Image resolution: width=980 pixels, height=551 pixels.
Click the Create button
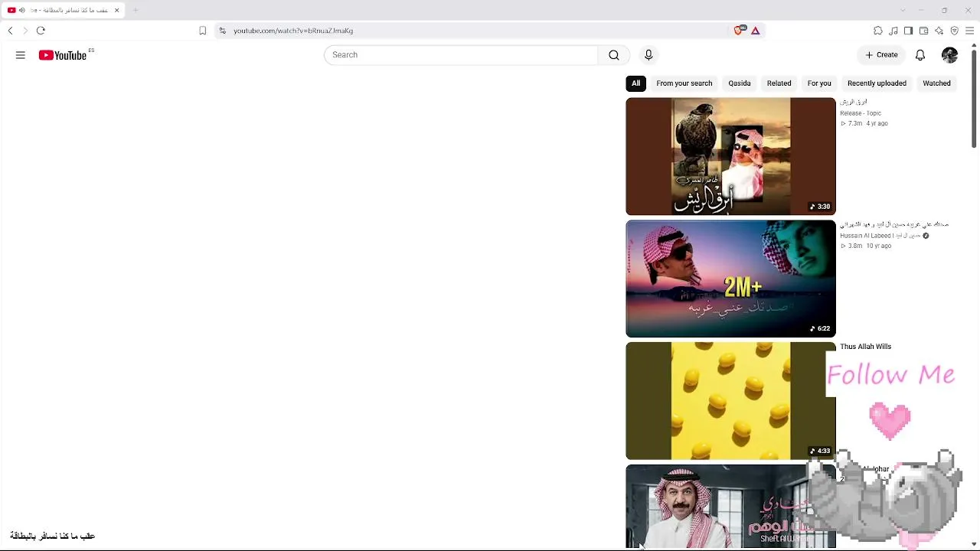(881, 55)
